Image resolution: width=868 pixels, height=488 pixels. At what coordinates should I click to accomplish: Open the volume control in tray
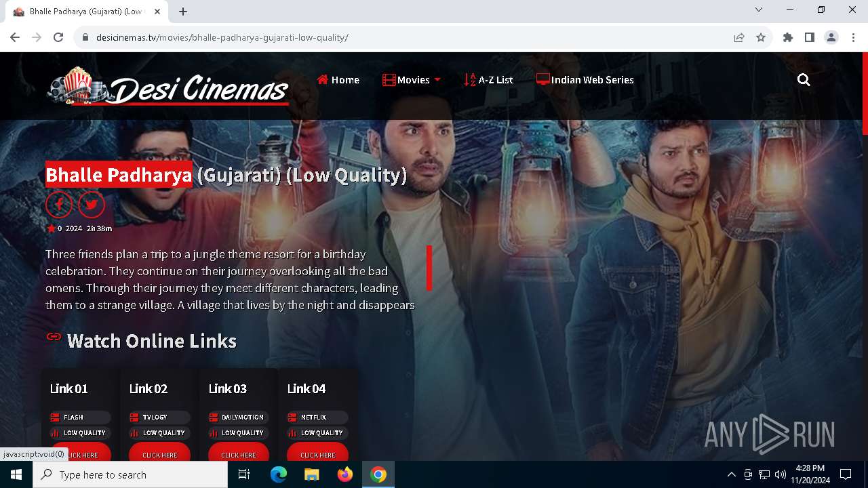780,474
